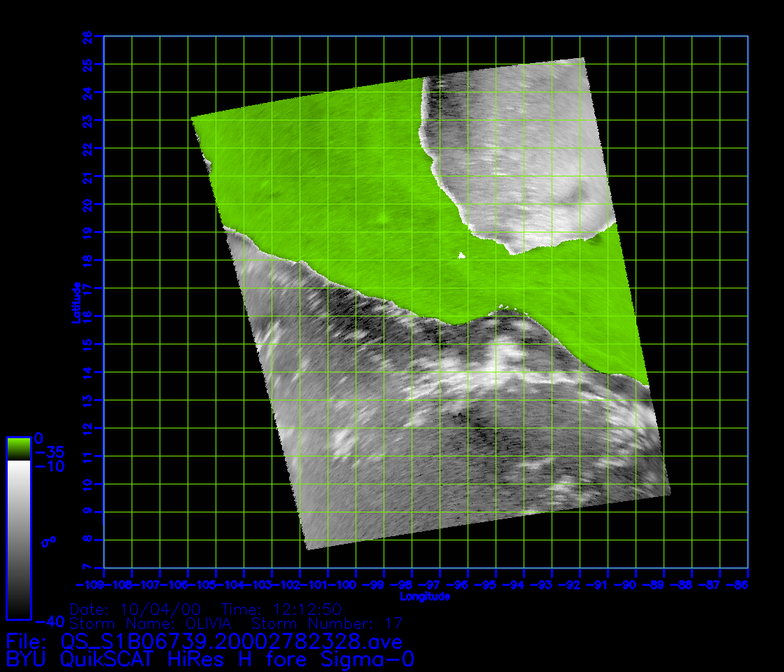Click the "Longitude" axis label
The image size is (784, 672).
pos(425,596)
